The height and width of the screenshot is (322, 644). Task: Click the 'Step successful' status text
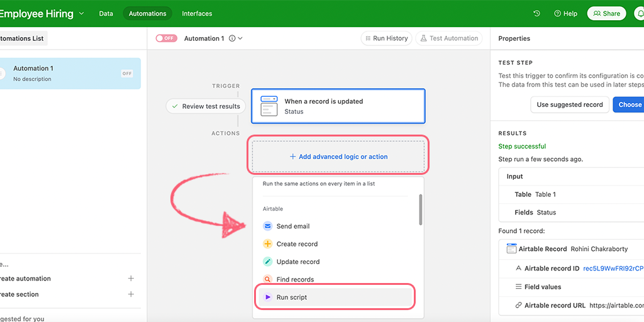[x=522, y=146]
